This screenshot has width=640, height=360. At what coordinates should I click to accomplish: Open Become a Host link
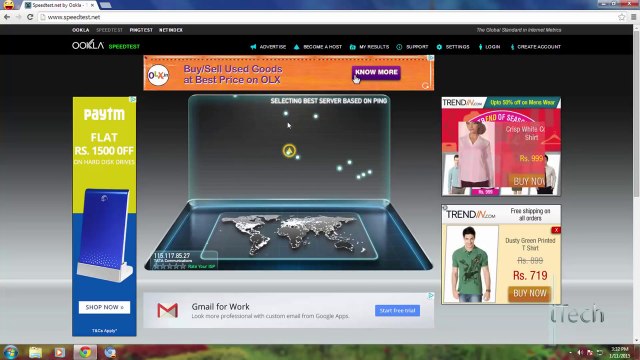(x=322, y=47)
